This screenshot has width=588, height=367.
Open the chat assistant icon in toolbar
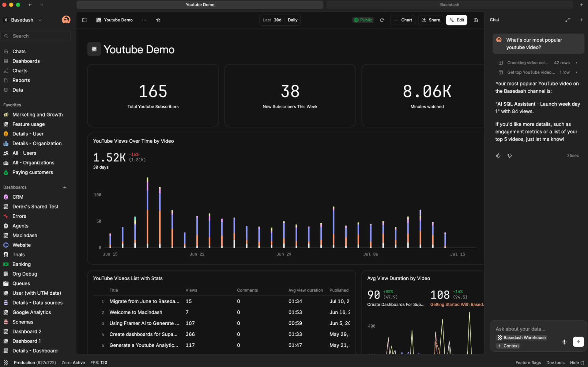tap(476, 20)
